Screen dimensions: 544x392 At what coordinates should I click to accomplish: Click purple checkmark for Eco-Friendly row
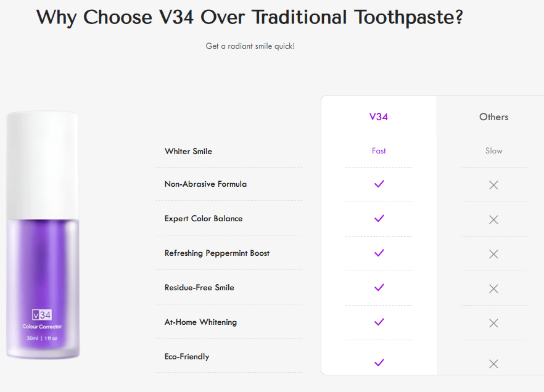379,362
